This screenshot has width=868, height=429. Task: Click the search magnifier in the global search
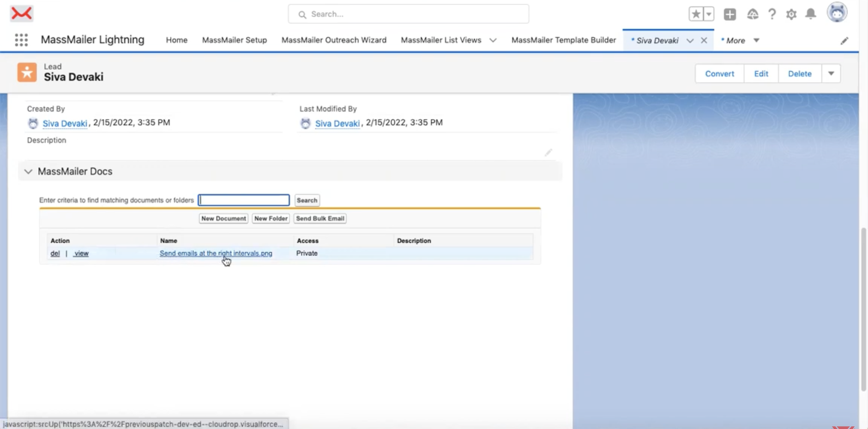(x=302, y=14)
